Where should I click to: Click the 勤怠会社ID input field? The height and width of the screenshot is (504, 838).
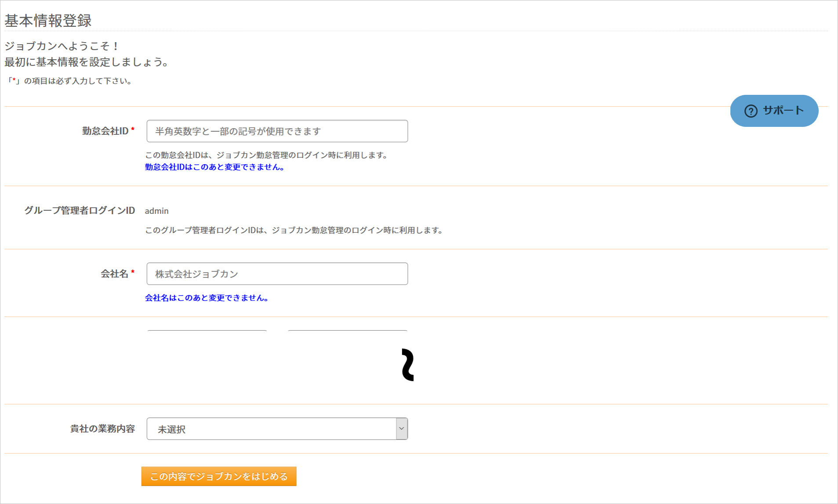pyautogui.click(x=277, y=131)
